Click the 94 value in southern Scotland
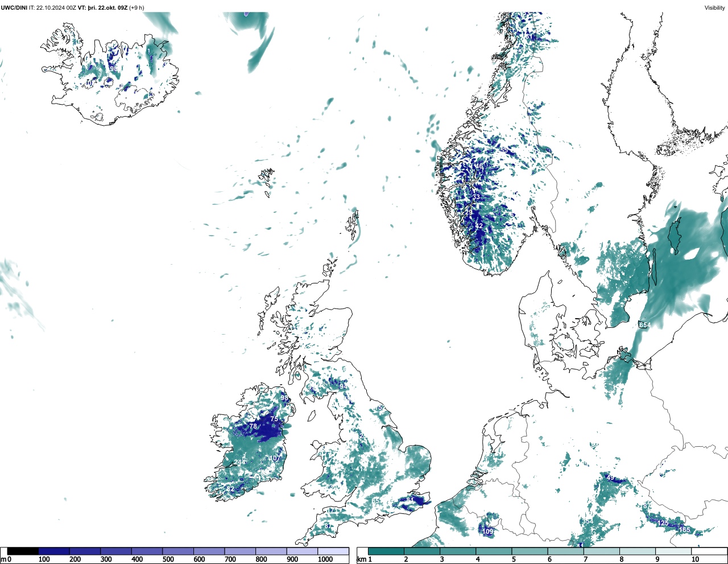 [343, 386]
